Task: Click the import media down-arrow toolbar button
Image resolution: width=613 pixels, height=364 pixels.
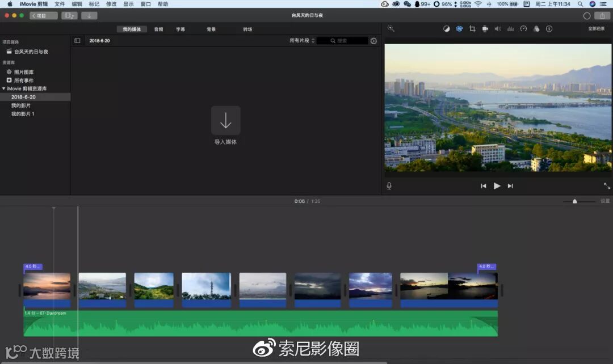Action: click(x=89, y=16)
